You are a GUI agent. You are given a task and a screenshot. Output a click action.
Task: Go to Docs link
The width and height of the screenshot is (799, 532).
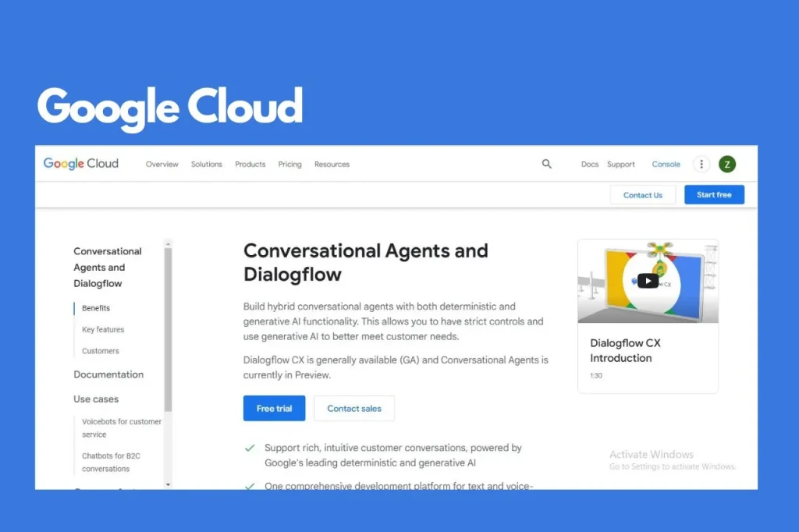tap(590, 164)
